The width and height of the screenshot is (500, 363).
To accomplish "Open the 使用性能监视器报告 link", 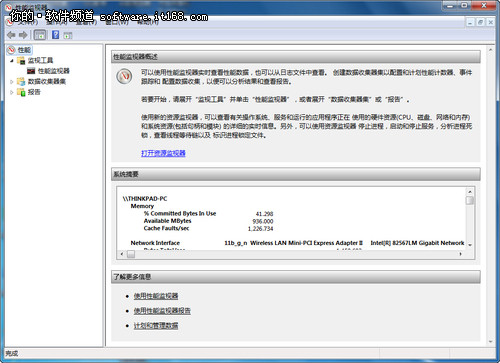I will pyautogui.click(x=162, y=311).
